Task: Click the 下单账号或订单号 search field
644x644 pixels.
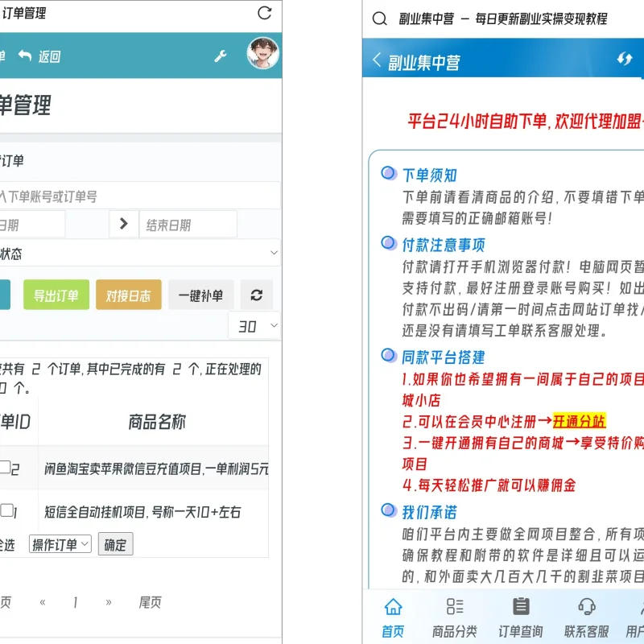Action: coord(139,196)
